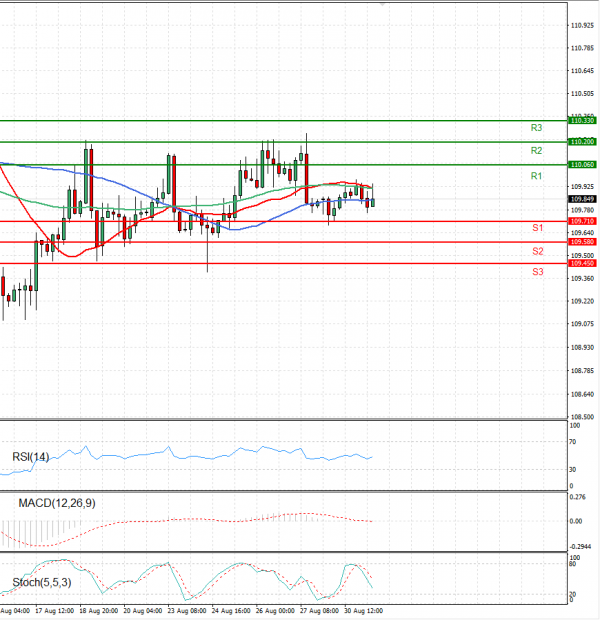Click the MACD -0.2944 scale value
Screen dimensions: 600x620
click(x=580, y=547)
